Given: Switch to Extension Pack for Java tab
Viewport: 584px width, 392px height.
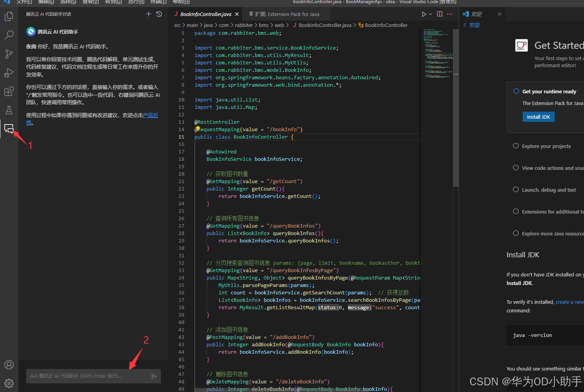Looking at the screenshot, I should (x=287, y=14).
